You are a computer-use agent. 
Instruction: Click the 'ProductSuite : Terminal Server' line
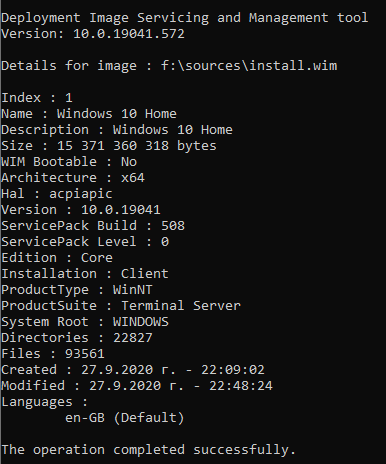pyautogui.click(x=121, y=306)
